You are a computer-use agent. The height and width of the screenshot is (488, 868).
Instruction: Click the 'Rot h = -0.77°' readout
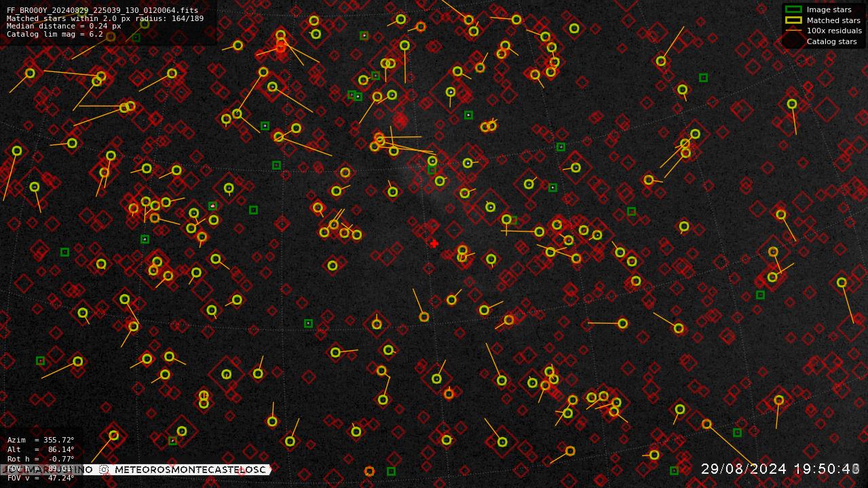41,459
